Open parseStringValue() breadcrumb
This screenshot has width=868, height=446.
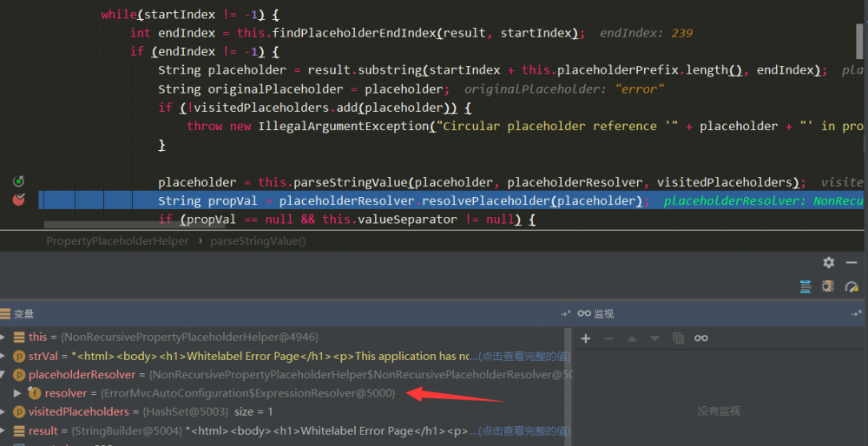(258, 241)
